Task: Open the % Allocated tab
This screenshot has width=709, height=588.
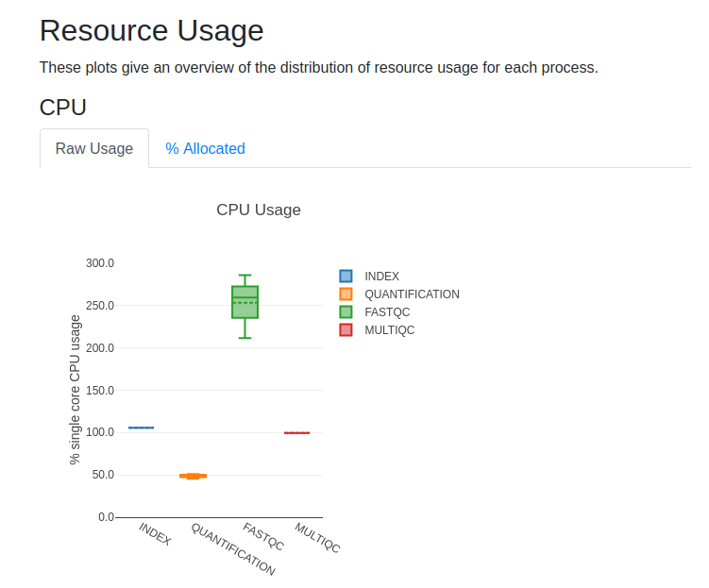Action: click(x=205, y=149)
